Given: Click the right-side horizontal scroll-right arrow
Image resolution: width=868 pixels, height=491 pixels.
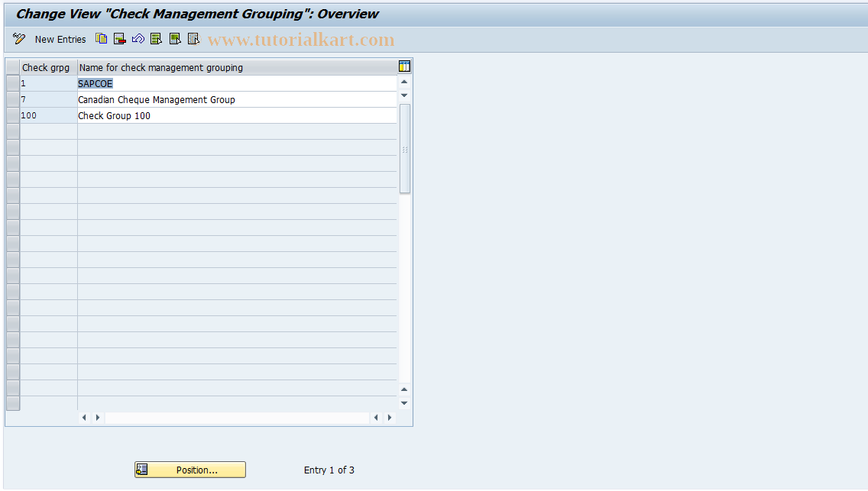Looking at the screenshot, I should click(390, 418).
